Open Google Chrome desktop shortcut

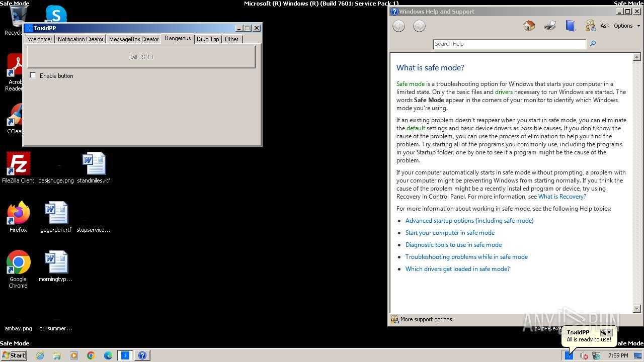point(18,269)
